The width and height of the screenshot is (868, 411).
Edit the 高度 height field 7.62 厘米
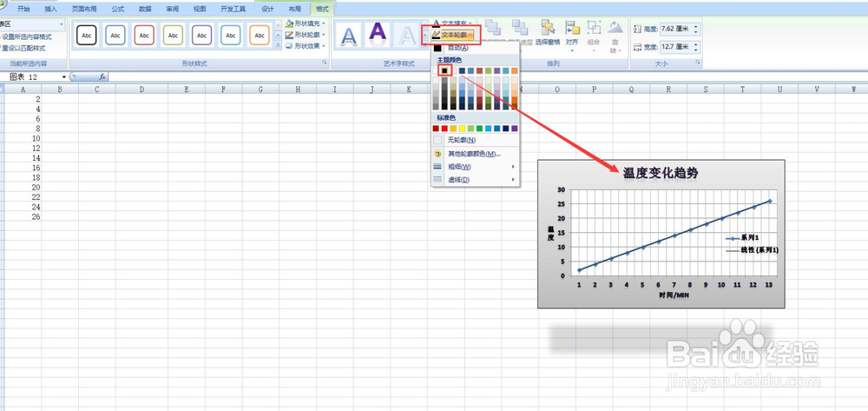point(675,30)
